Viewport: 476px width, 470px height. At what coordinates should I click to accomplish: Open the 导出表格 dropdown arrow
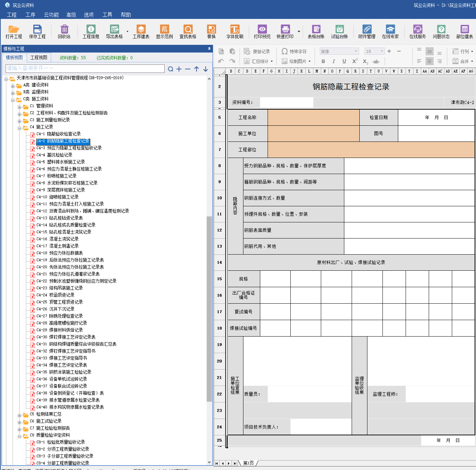coord(127,32)
